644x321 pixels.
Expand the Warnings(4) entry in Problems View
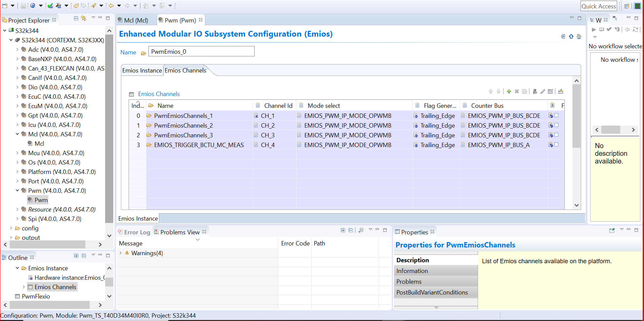tap(121, 253)
